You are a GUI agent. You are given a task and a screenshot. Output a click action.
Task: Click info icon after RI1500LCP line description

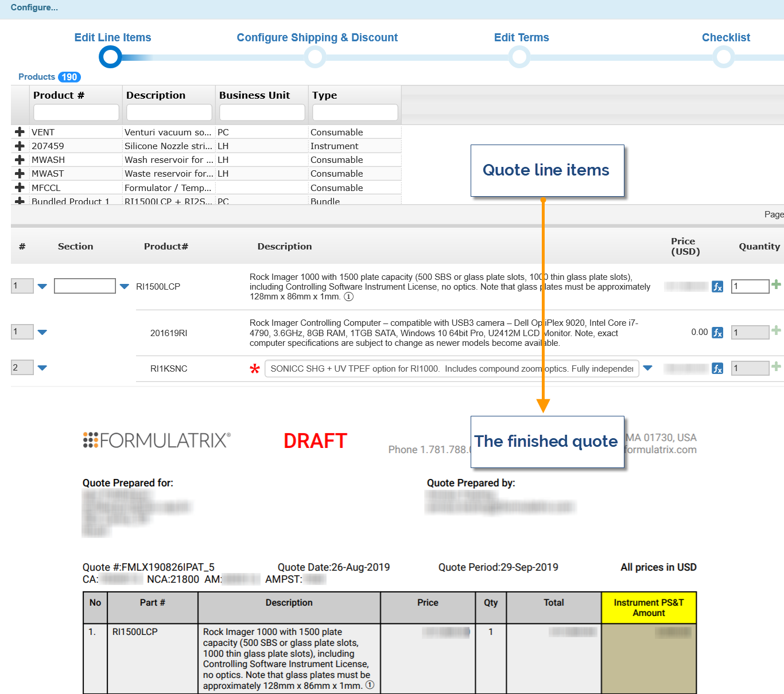pos(348,297)
